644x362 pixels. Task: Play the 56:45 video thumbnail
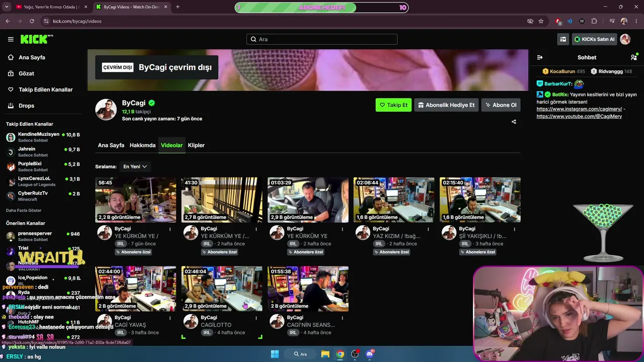coord(136,200)
